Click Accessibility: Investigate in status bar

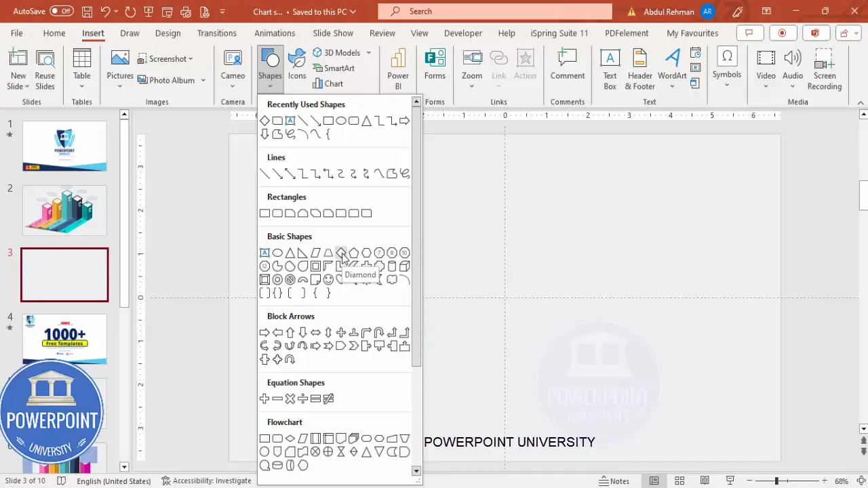coord(206,481)
